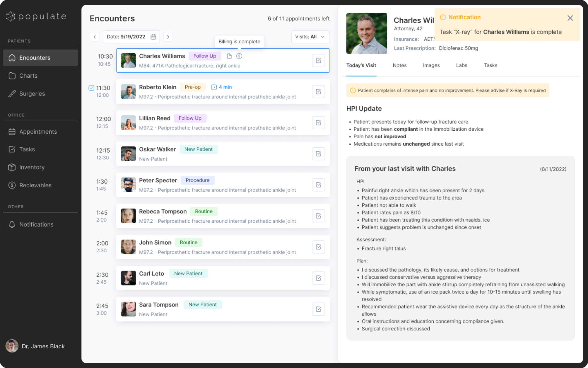
Task: Click the document icon beside the Follow Up tag
Action: point(229,56)
